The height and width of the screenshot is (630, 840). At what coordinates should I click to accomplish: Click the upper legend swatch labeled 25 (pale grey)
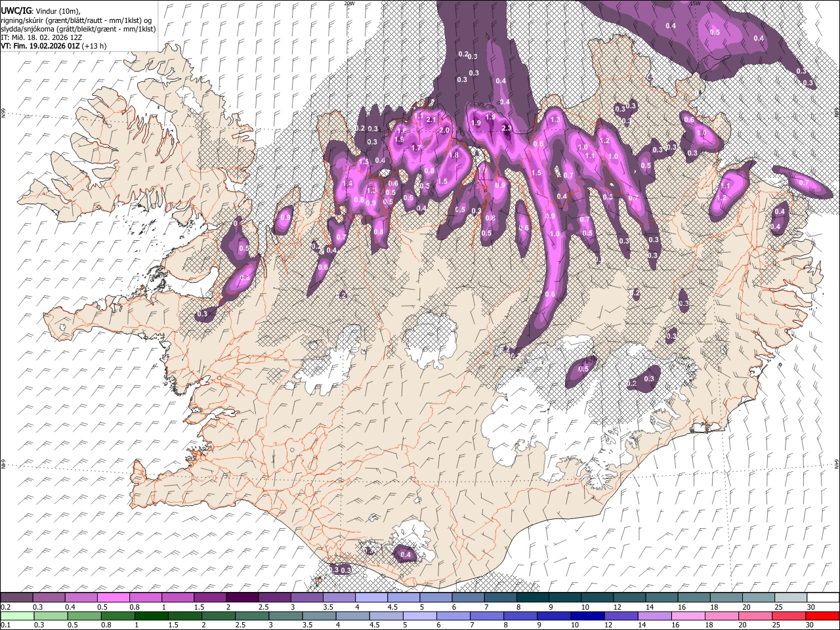(x=791, y=598)
